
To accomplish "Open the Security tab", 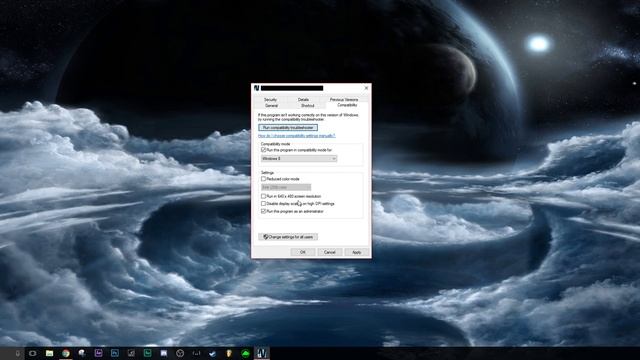I will tap(270, 100).
